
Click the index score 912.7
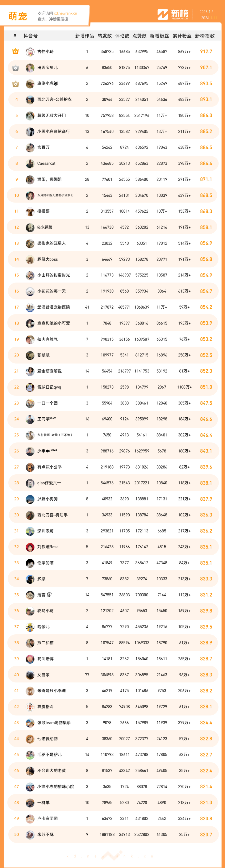[x=206, y=52]
